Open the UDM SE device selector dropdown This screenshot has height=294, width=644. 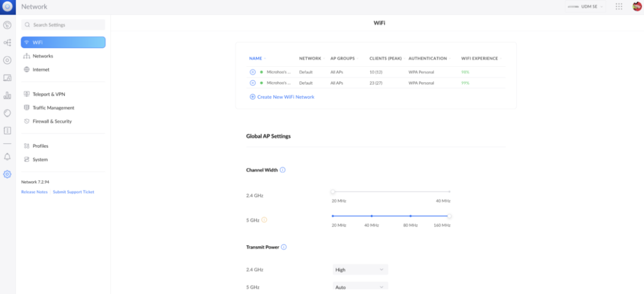[x=586, y=7]
